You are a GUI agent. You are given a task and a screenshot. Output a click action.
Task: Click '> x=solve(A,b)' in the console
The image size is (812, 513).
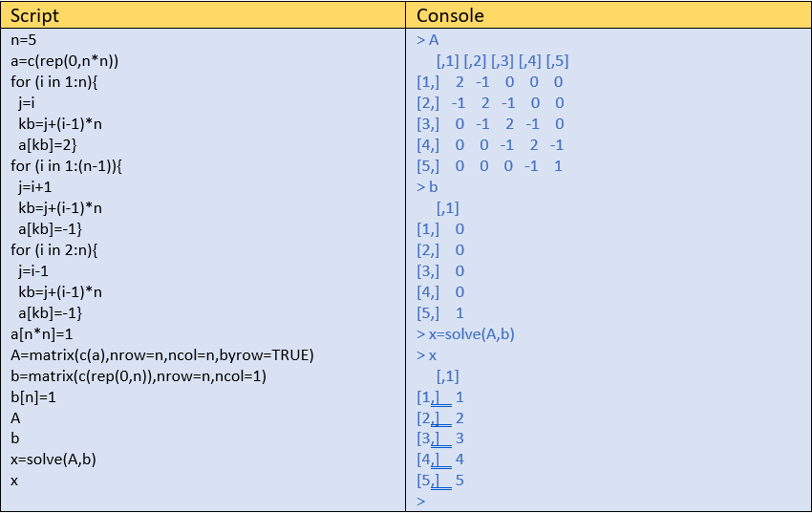click(x=466, y=333)
